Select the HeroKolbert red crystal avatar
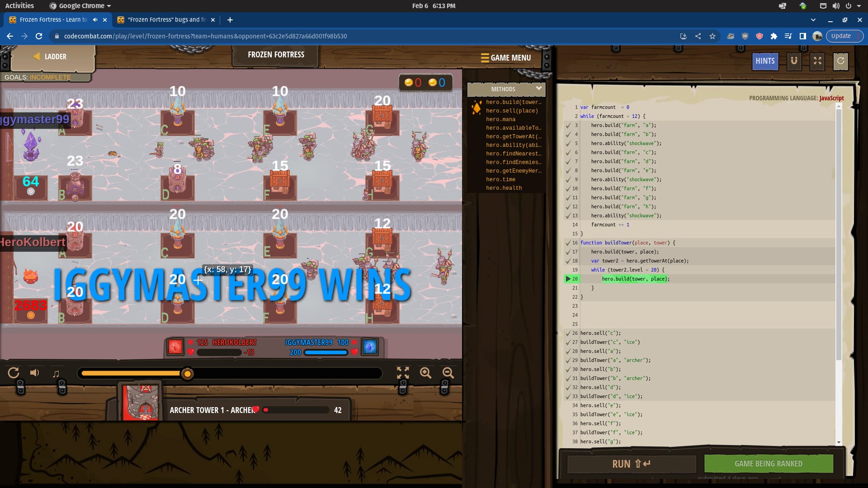Screen dimensions: 868x488 (x=175, y=347)
